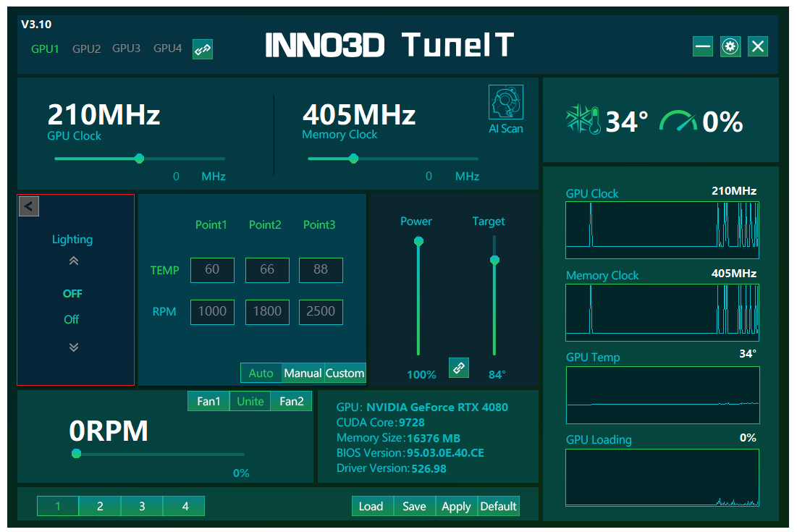Viewport: 797px width, 532px height.
Task: Click the 100% Power value
Action: [x=421, y=374]
